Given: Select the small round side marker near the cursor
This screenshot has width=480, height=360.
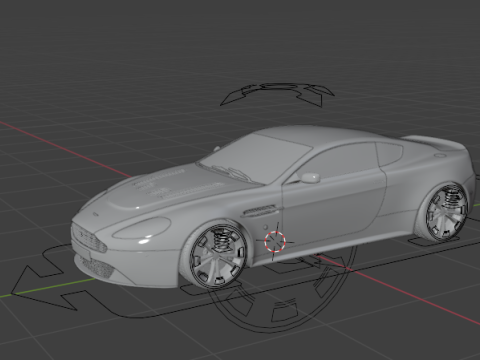Looking at the screenshot, I should click(265, 227).
